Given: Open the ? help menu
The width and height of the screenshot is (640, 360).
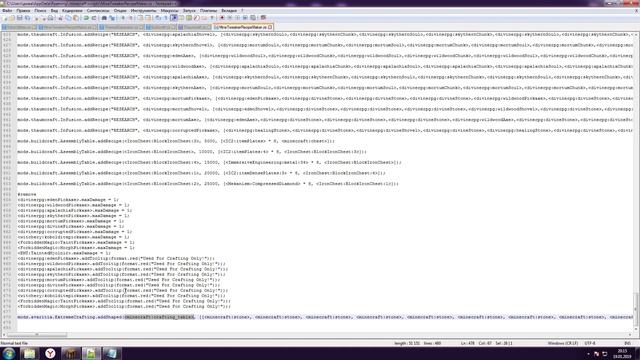Looking at the screenshot, I should (x=242, y=11).
